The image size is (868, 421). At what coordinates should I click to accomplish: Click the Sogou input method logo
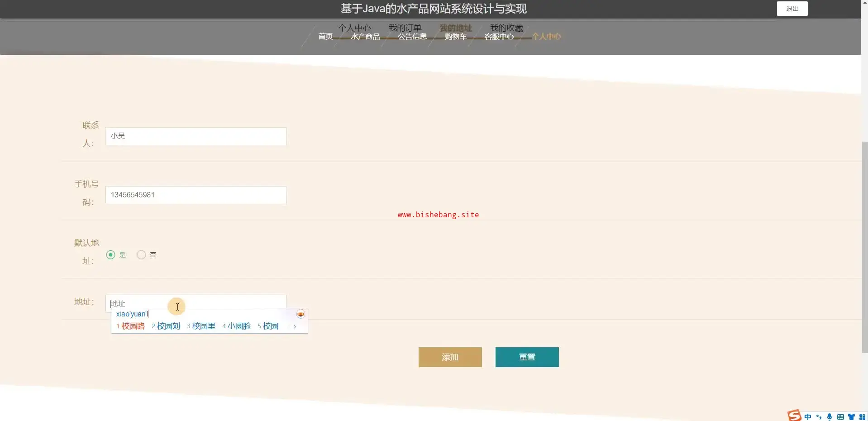[794, 416]
